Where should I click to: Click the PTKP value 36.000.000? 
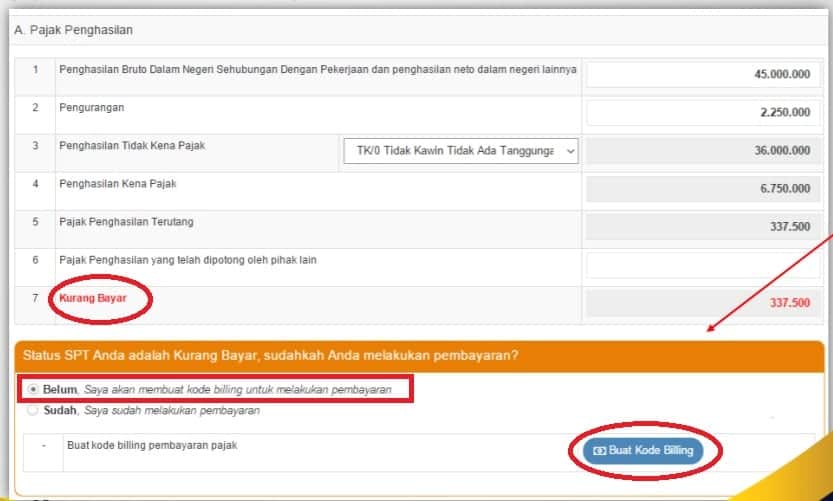pyautogui.click(x=703, y=151)
